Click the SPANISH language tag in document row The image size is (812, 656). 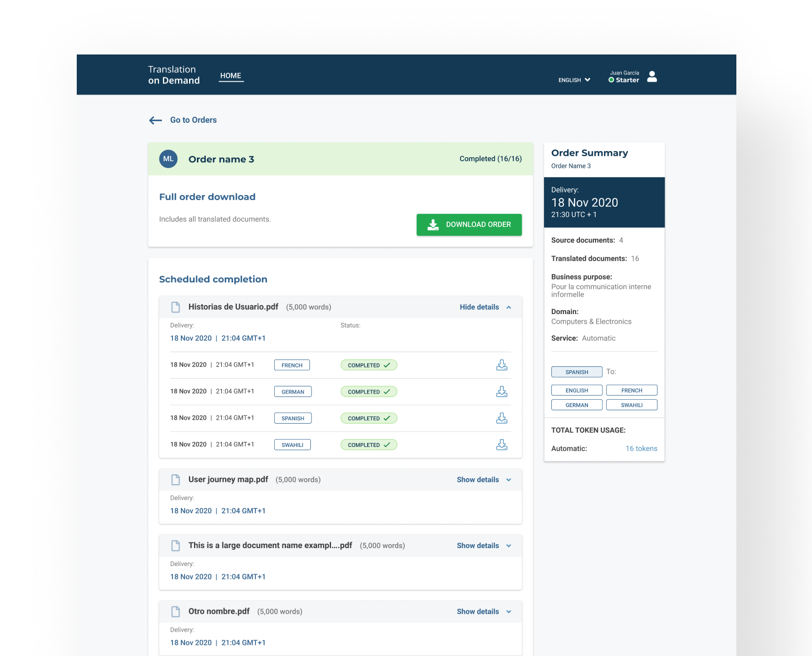click(x=293, y=418)
